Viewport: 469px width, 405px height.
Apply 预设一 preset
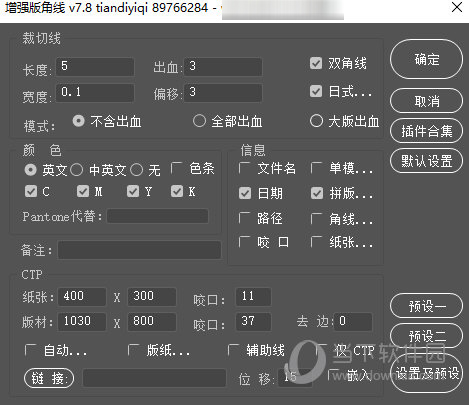coord(426,306)
